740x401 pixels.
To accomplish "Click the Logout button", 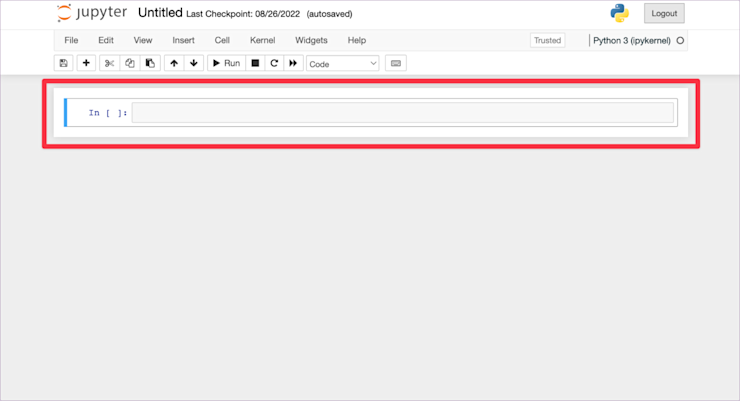I will (x=664, y=14).
